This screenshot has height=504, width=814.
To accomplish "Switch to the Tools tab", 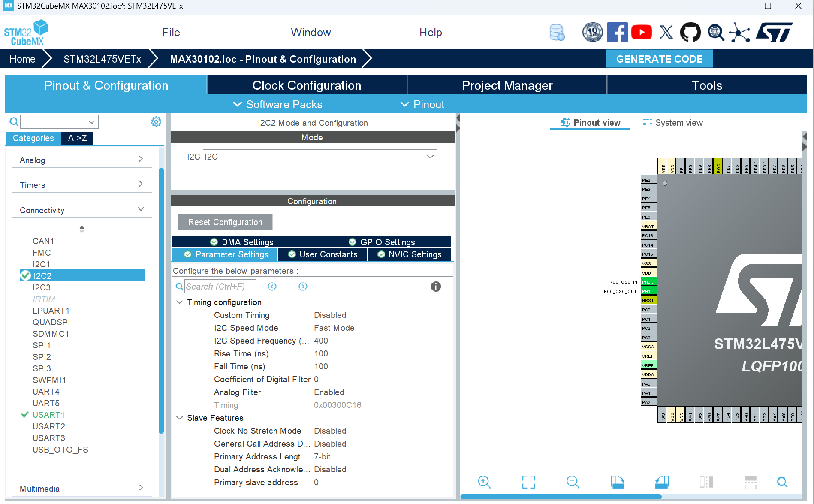I will tap(707, 85).
